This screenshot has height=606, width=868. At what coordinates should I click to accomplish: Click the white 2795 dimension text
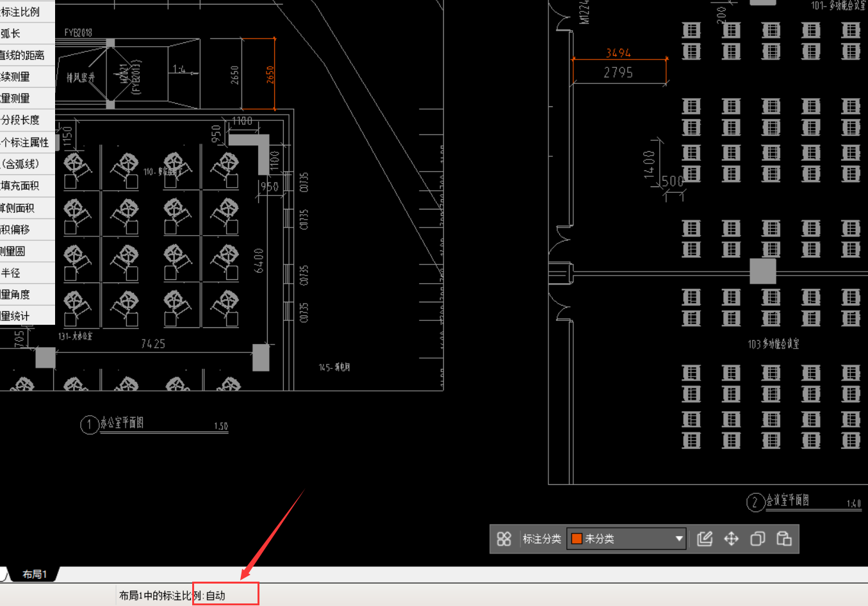[618, 73]
